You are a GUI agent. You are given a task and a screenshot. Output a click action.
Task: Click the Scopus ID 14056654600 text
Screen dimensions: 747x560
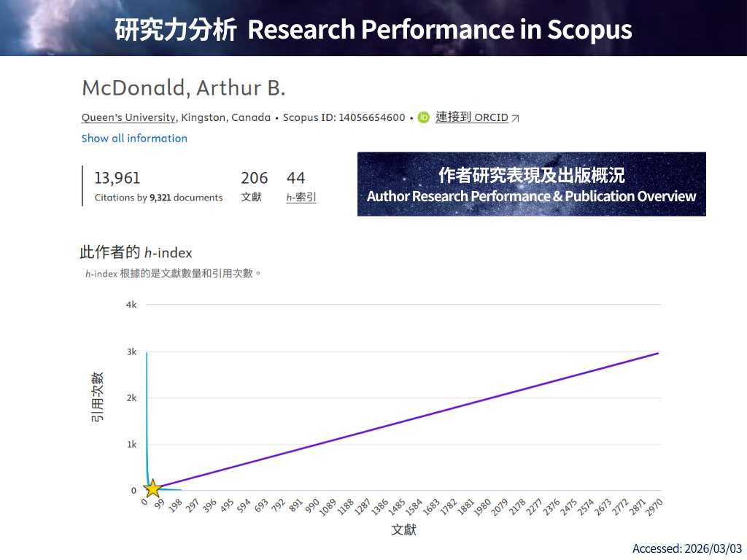[x=344, y=117]
